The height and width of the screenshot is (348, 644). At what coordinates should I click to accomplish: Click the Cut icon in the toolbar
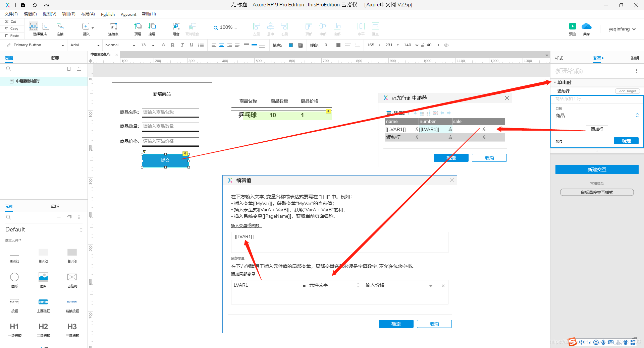7,21
